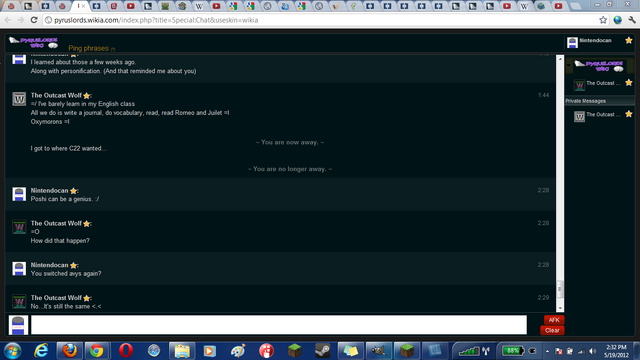Toggle AFK status with the AFK button

[x=553, y=320]
